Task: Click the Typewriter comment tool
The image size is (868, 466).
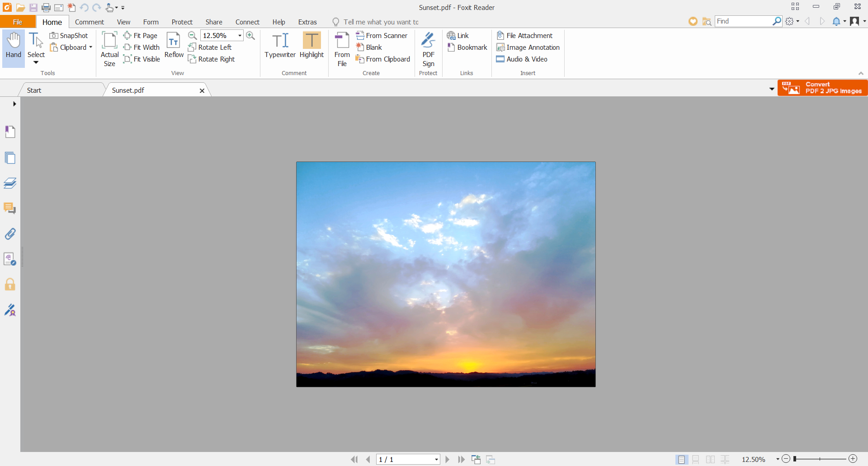Action: point(280,46)
